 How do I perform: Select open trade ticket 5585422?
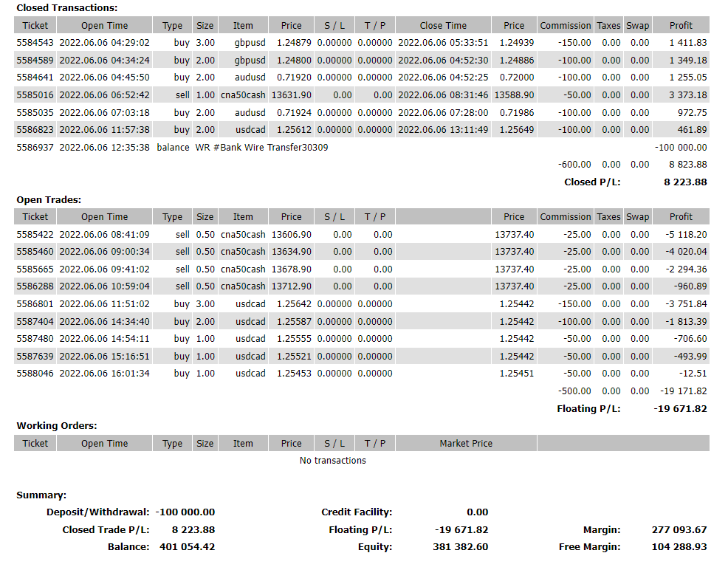click(35, 235)
